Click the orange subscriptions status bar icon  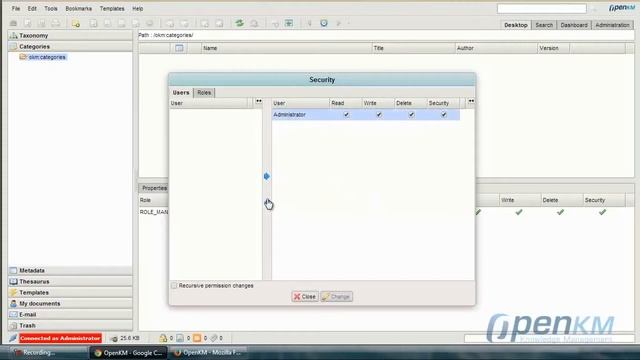click(x=197, y=338)
